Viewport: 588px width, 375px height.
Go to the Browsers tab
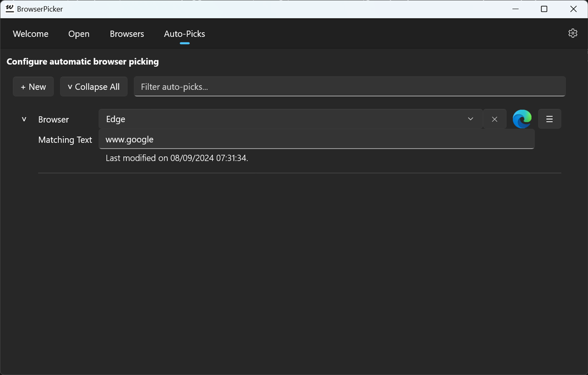(127, 34)
